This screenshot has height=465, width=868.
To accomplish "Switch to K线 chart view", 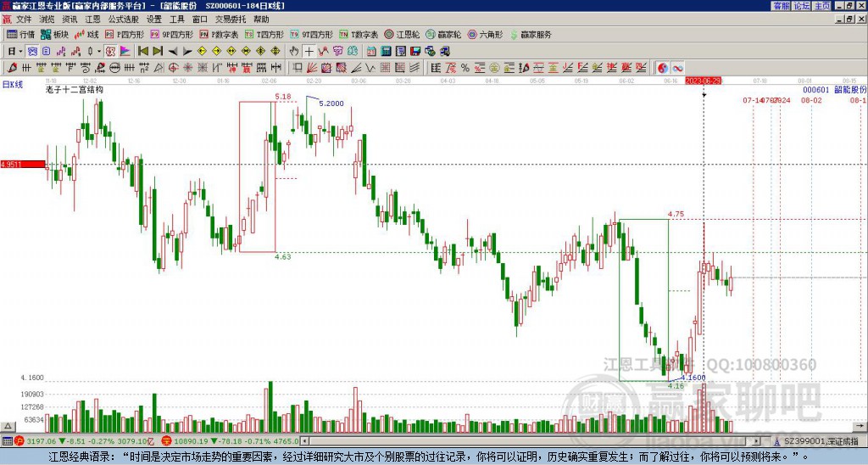I will click(x=86, y=34).
